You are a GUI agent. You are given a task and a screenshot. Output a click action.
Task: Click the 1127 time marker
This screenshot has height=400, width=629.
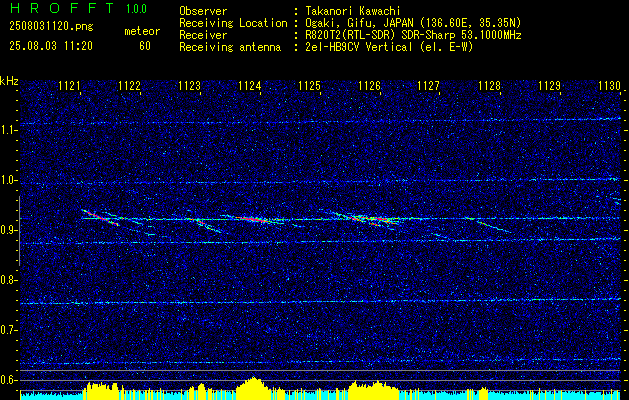point(429,85)
